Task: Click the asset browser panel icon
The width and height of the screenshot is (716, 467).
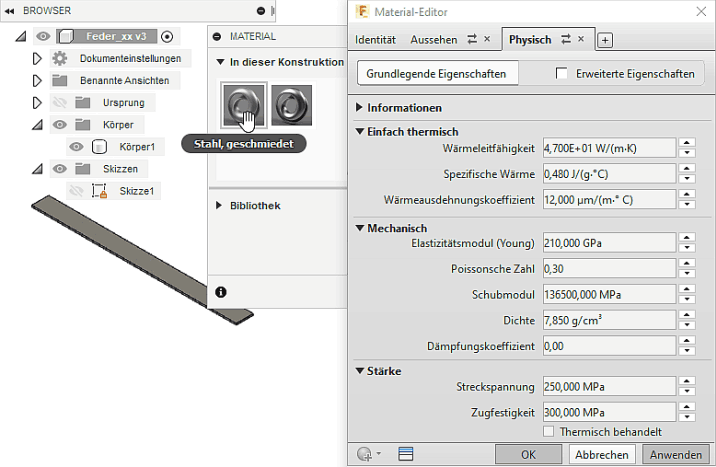Action: (406, 454)
